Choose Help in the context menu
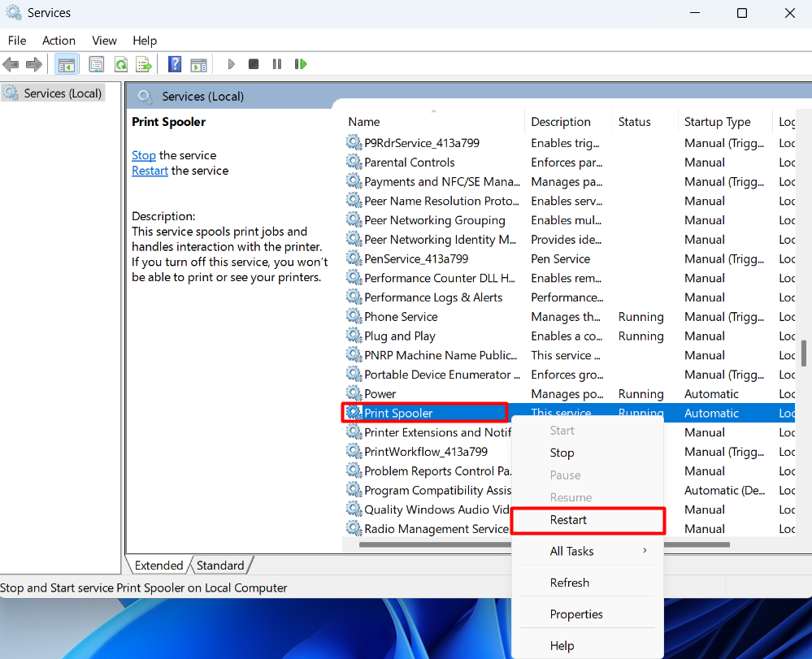The image size is (812, 659). (x=588, y=646)
